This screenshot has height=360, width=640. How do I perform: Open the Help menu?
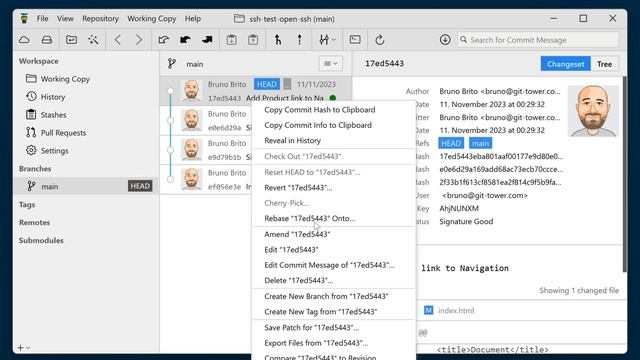click(193, 19)
